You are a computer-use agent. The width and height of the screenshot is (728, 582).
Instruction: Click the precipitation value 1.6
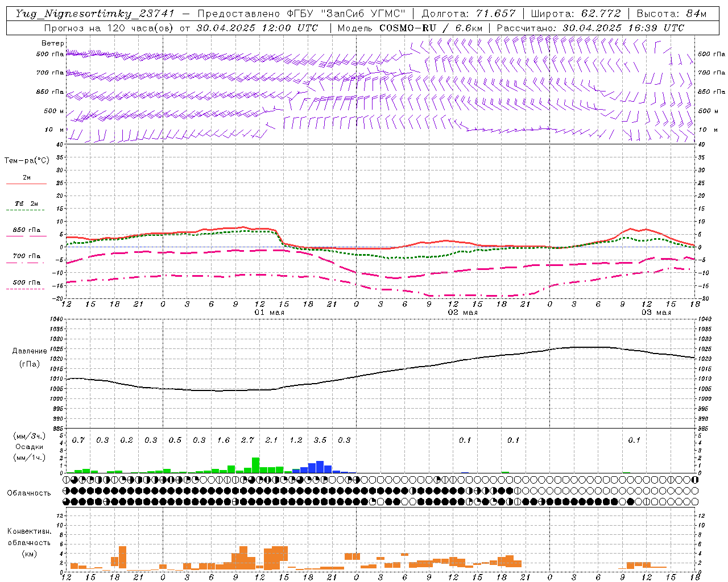tap(224, 440)
